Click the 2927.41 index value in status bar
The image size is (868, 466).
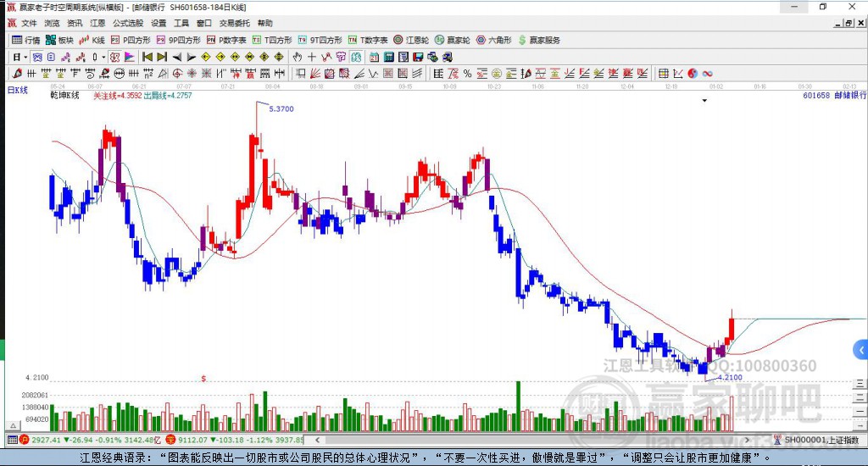(46, 440)
